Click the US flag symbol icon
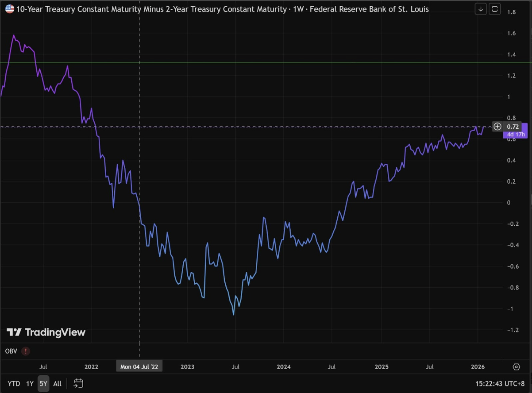This screenshot has height=393, width=532. coord(9,9)
